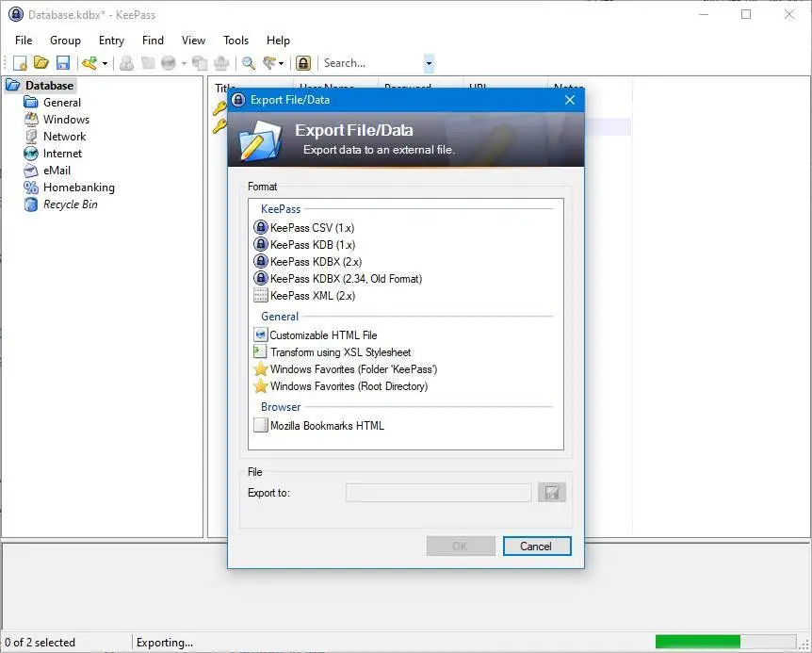Image resolution: width=812 pixels, height=653 pixels.
Task: Select the eMail envelope group icon
Action: (31, 171)
